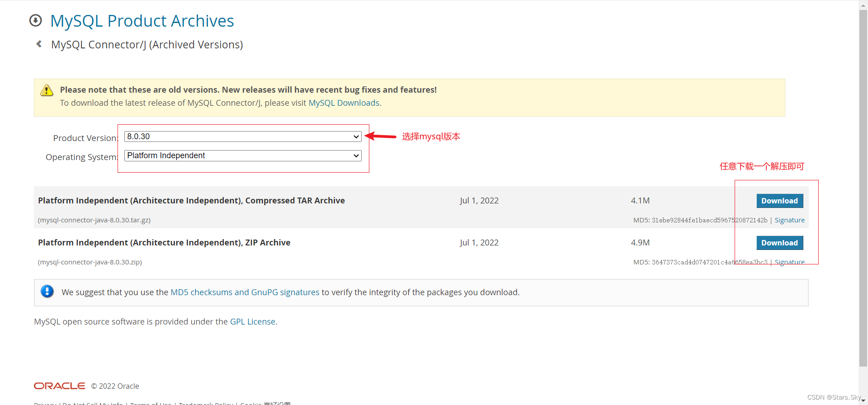Click the mysql-connector-java-8.0.30.zip filename
This screenshot has width=868, height=405.
(x=90, y=262)
